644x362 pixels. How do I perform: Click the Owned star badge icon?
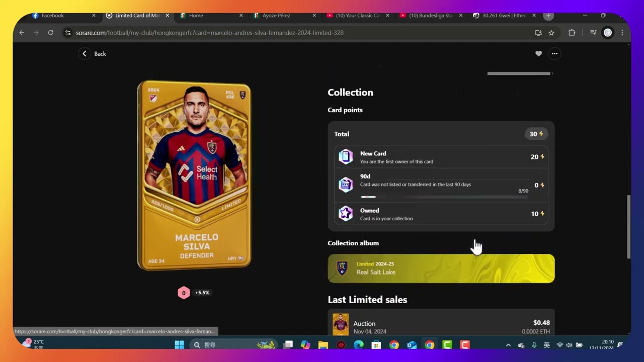tap(346, 214)
